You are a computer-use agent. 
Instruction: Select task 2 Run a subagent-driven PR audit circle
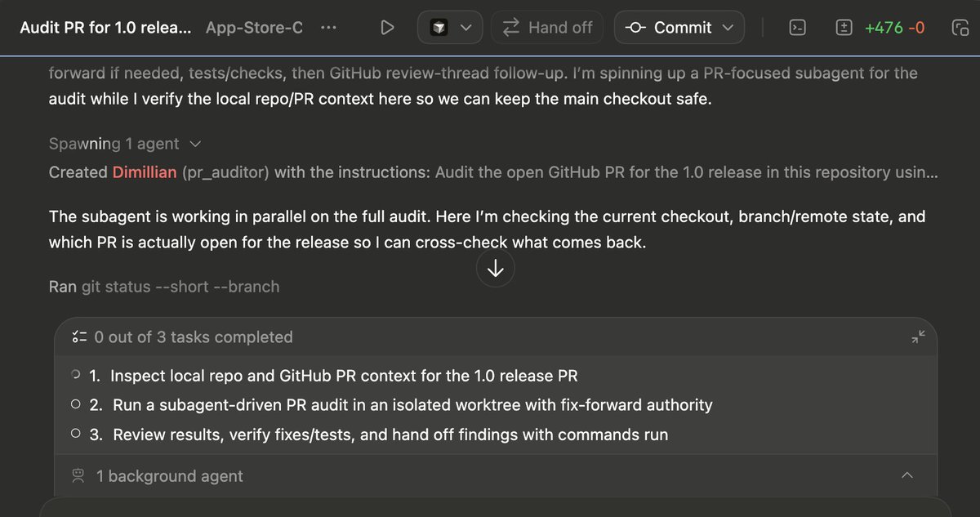point(76,404)
